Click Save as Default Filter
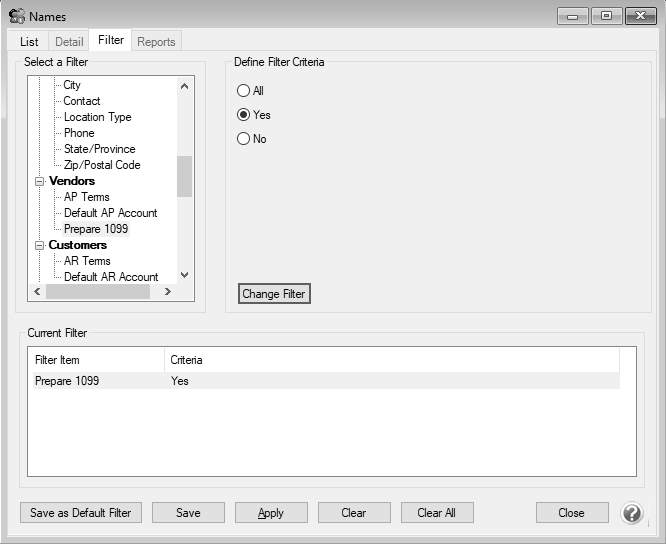This screenshot has width=666, height=544. [81, 513]
